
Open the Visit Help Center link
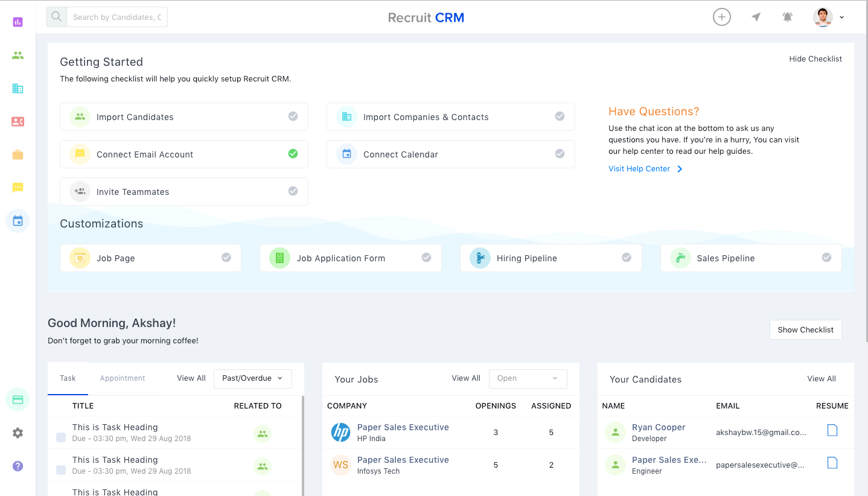639,169
